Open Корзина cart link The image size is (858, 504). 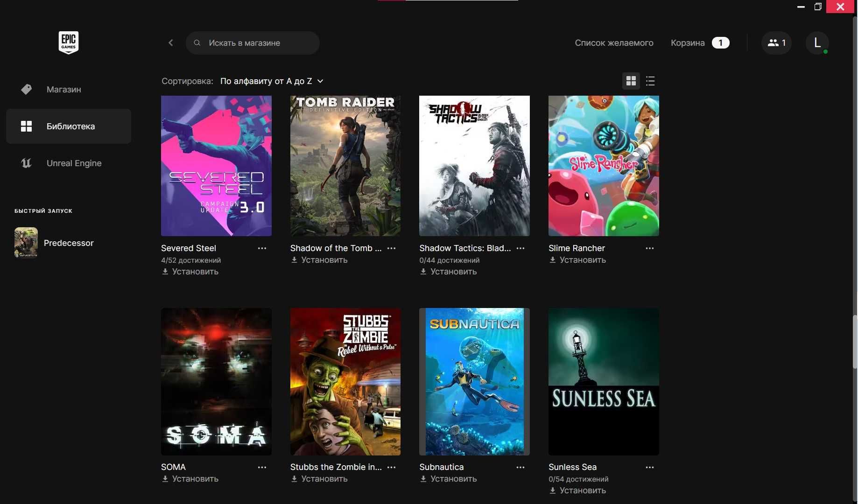click(688, 43)
